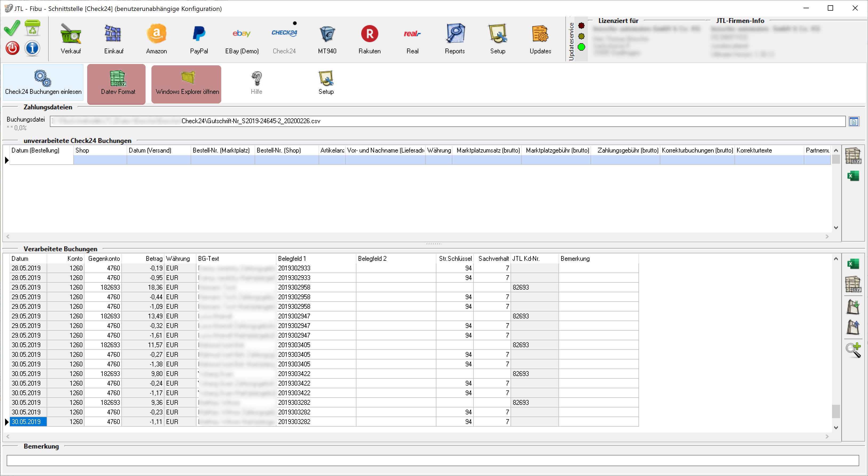The width and height of the screenshot is (868, 476).
Task: Click magnifier plus icon beside processed bookings
Action: 853,350
